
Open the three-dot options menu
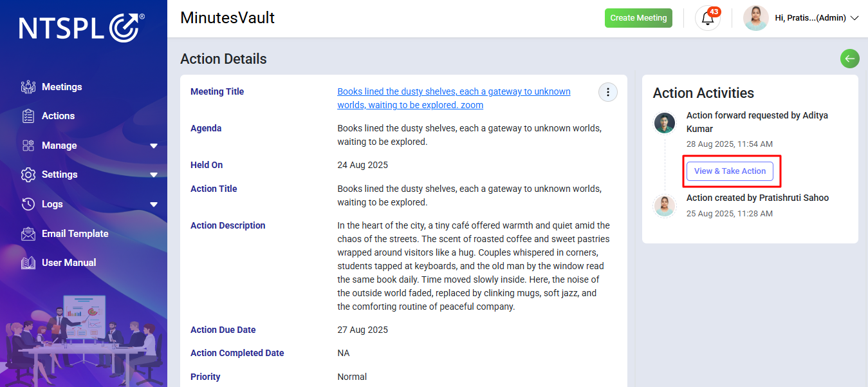608,92
